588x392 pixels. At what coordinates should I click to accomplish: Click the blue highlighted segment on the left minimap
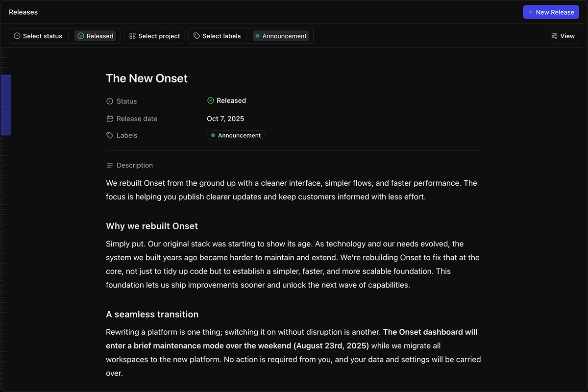point(6,105)
